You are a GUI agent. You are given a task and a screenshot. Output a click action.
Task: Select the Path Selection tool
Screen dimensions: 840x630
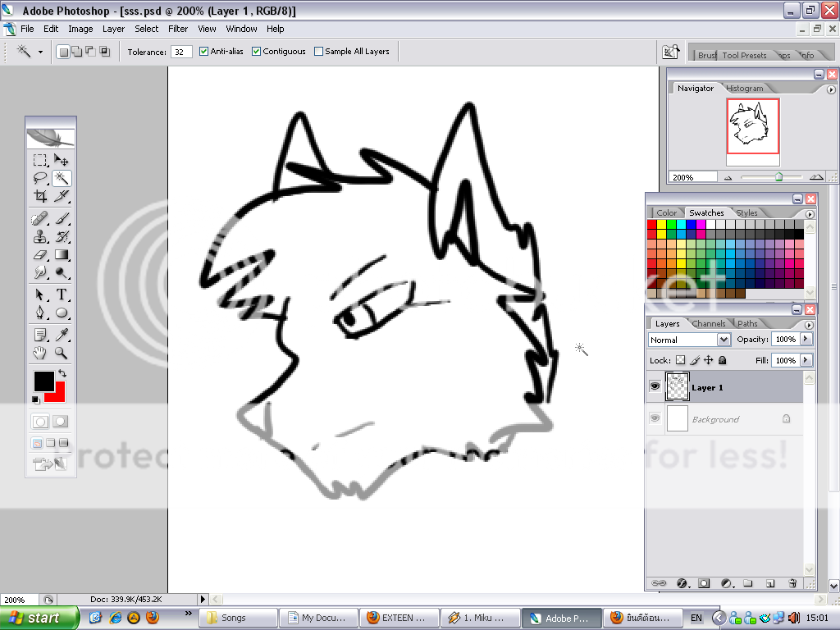(x=40, y=294)
